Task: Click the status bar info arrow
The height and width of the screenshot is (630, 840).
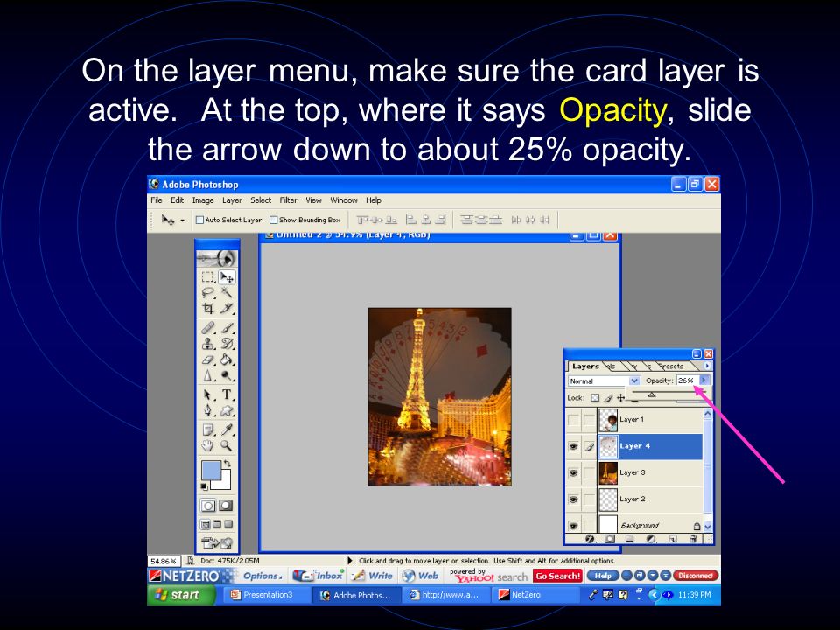Action: tap(350, 560)
